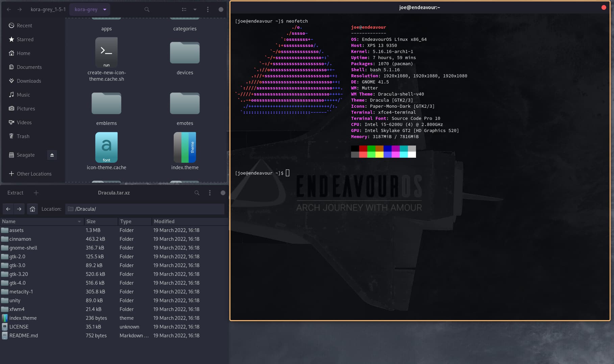Viewport: 614px width, 364px height.
Task: Select the icon-theme.cache file
Action: pos(106,147)
